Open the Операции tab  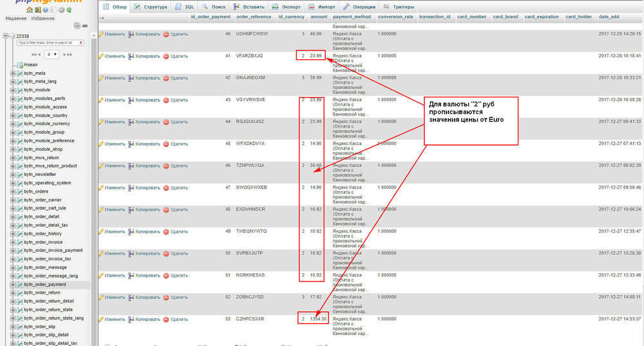click(359, 6)
